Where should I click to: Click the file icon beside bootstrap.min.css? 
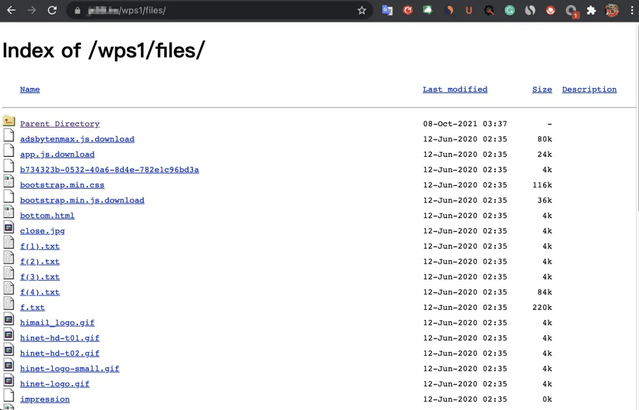pos(9,181)
